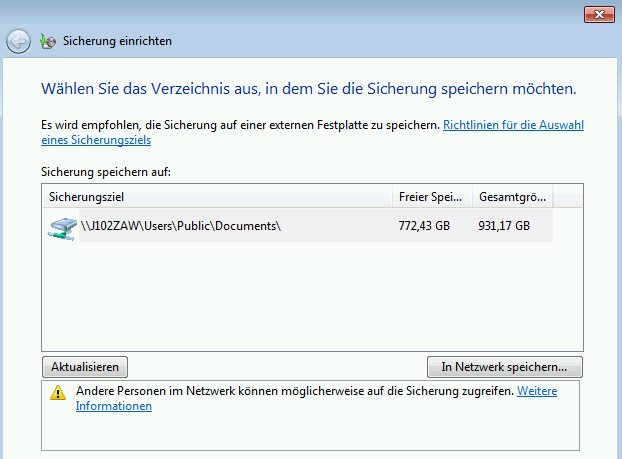Select the network drive icon in list
The image size is (622, 459).
tap(62, 226)
